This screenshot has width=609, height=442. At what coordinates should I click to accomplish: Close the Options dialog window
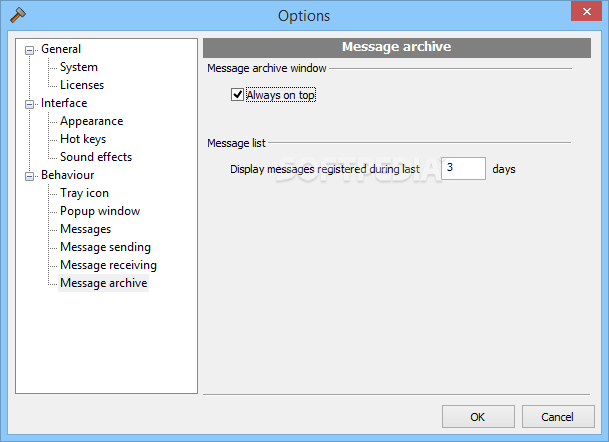586,11
